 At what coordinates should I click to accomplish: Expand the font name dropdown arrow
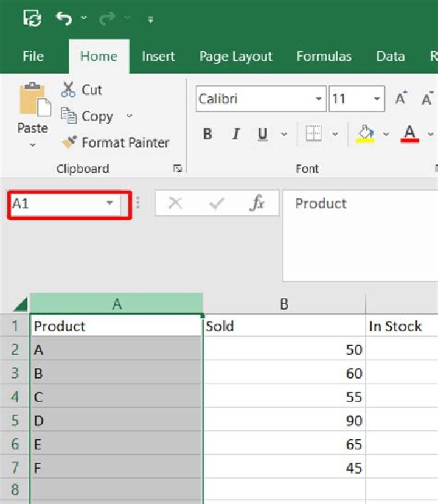coord(318,99)
